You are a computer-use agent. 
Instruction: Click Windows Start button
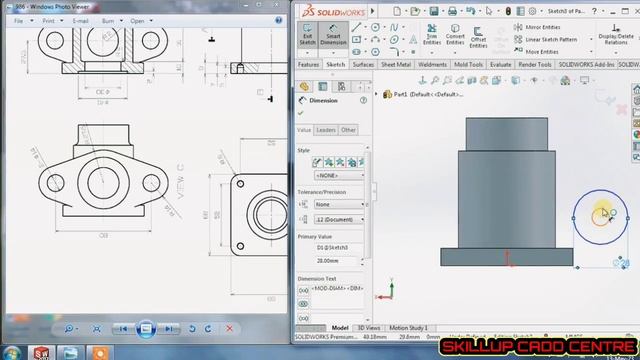point(12,353)
